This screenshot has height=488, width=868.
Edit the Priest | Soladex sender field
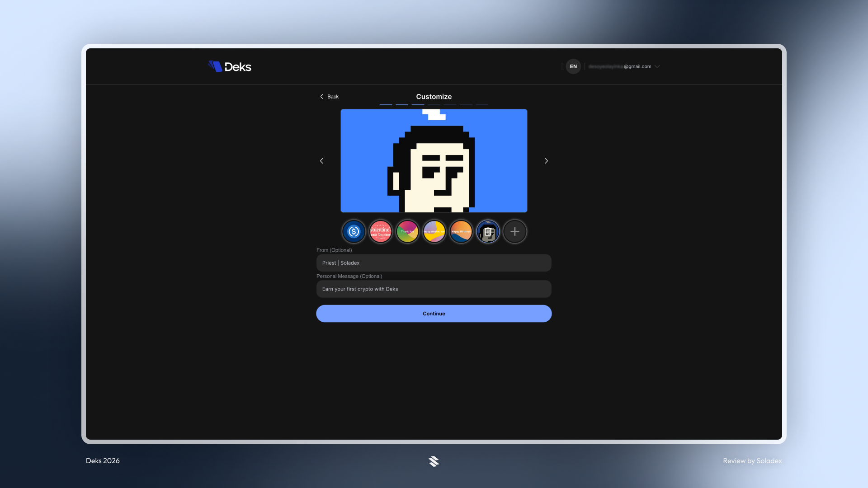click(x=434, y=263)
